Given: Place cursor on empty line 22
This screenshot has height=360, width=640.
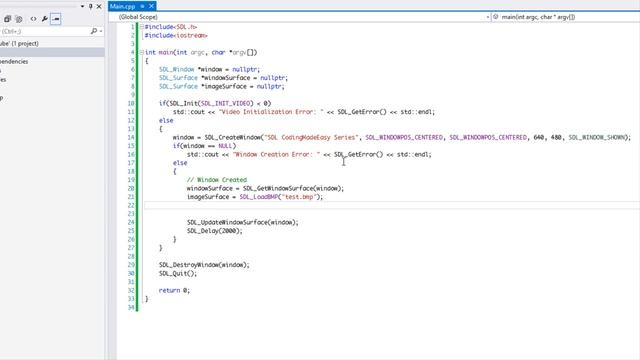Looking at the screenshot, I should pyautogui.click(x=392, y=205).
